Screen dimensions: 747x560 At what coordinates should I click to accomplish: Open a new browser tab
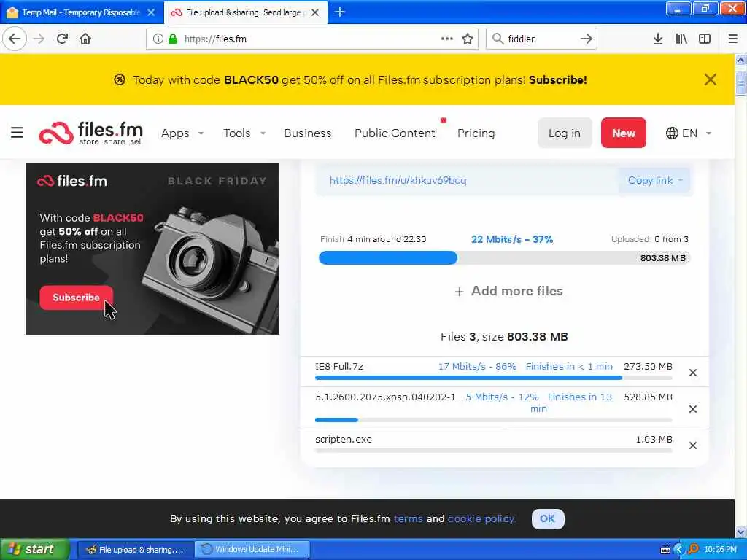pyautogui.click(x=340, y=12)
